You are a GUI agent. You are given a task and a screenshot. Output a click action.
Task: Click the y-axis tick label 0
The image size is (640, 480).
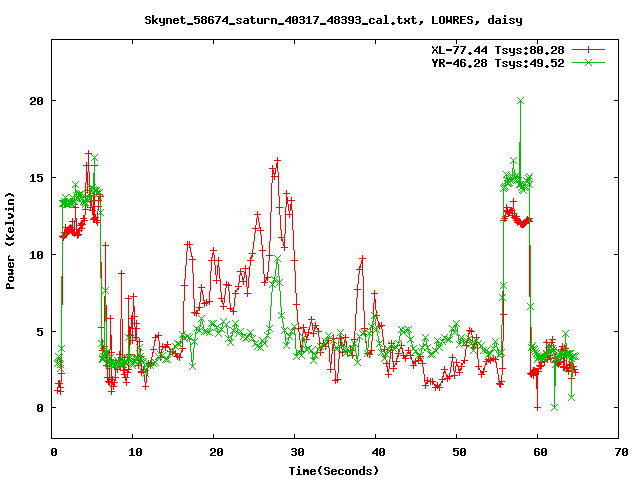pyautogui.click(x=40, y=408)
